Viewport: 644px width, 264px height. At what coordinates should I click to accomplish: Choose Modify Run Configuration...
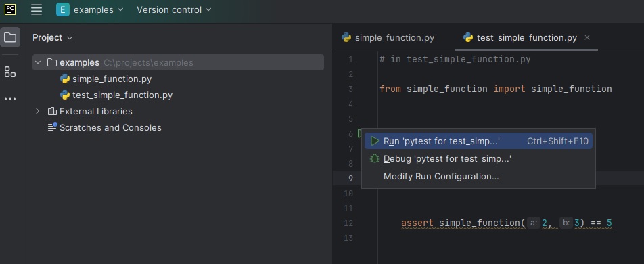pos(478,177)
